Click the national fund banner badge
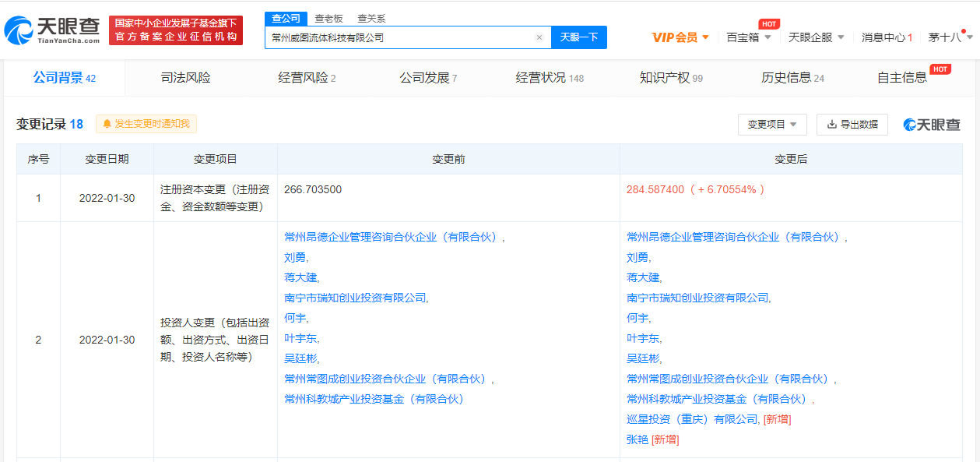The width and height of the screenshot is (980, 462). tap(176, 30)
